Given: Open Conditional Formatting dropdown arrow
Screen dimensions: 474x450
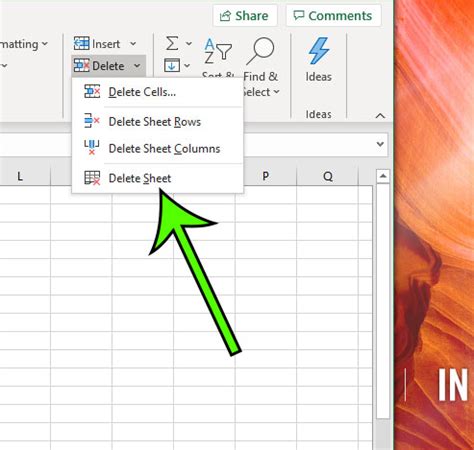Looking at the screenshot, I should point(45,44).
